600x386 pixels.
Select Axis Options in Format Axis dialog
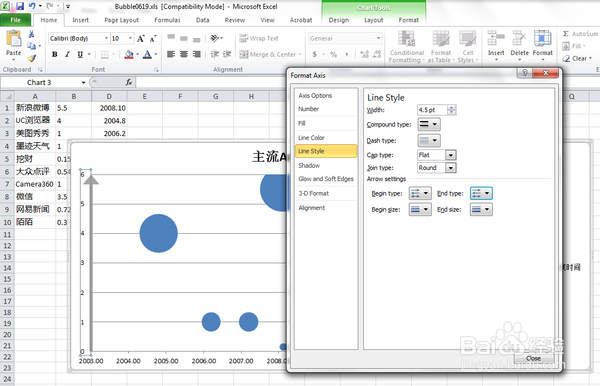[315, 96]
